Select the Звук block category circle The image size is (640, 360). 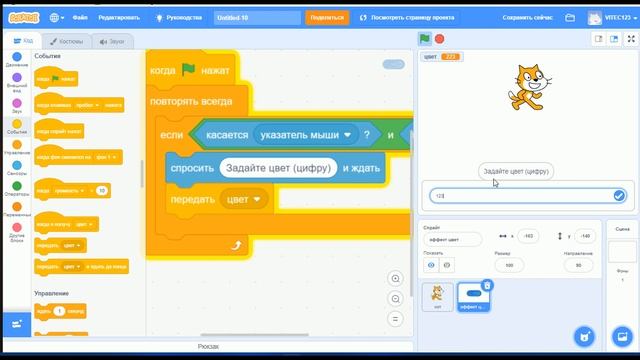pos(17,103)
